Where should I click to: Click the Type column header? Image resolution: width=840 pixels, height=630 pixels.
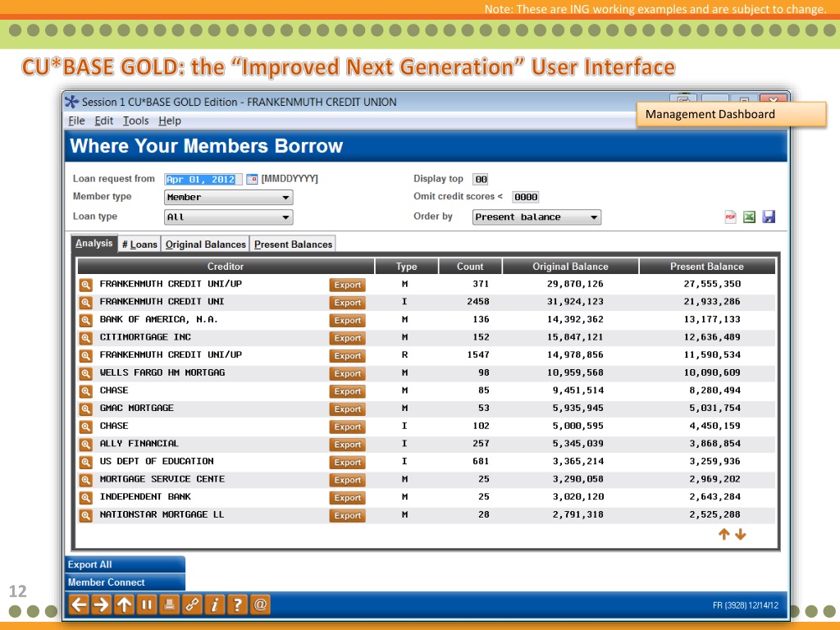[406, 267]
